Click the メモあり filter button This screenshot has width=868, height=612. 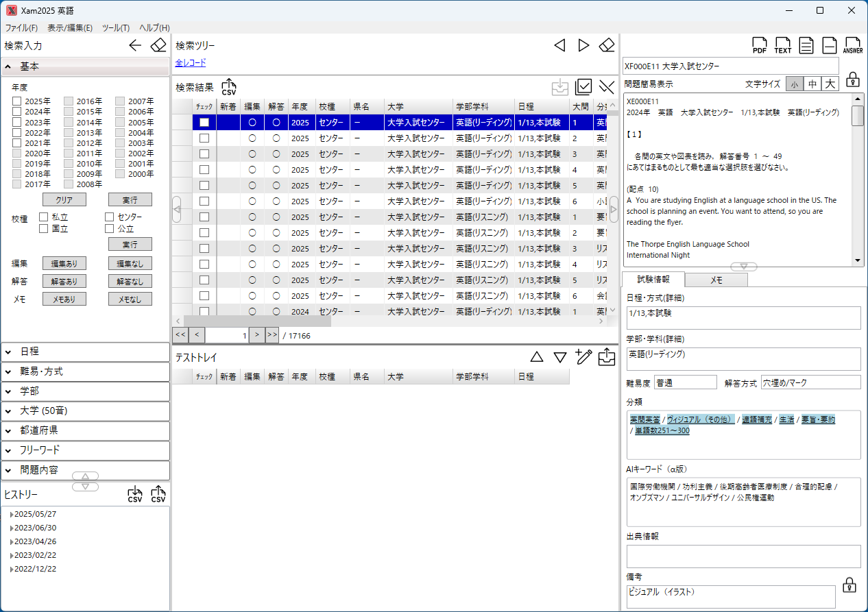[64, 299]
